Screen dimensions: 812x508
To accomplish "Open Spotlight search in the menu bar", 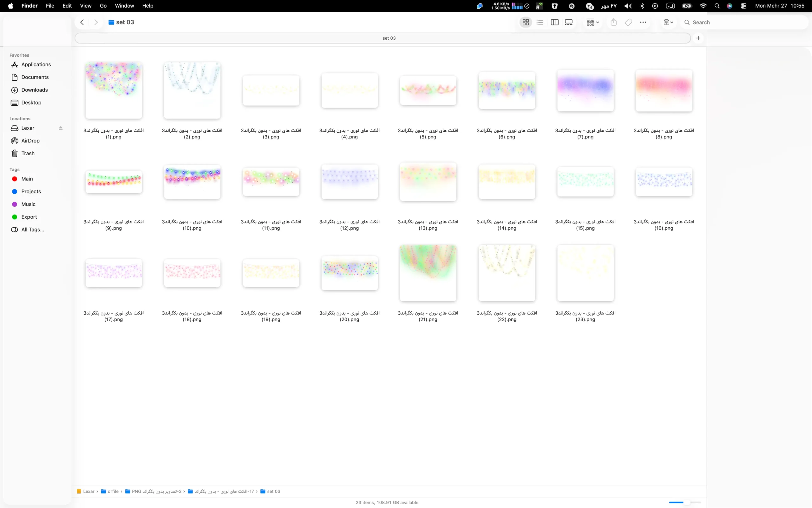I will click(717, 6).
